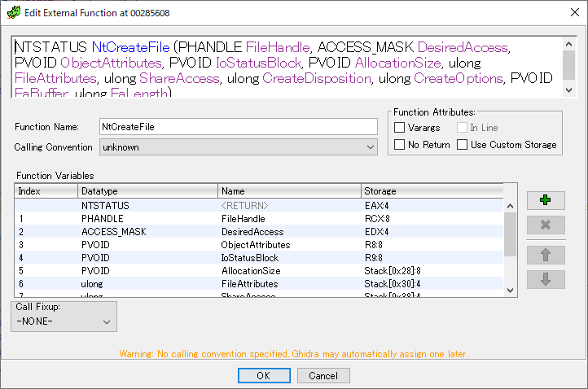Select the Stack[0x30]:4 storage cell
The width and height of the screenshot is (588, 389).
pos(432,284)
